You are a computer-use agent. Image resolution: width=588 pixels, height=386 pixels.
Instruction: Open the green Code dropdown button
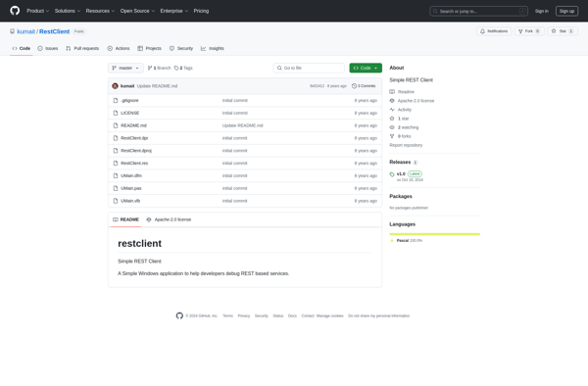coord(366,68)
